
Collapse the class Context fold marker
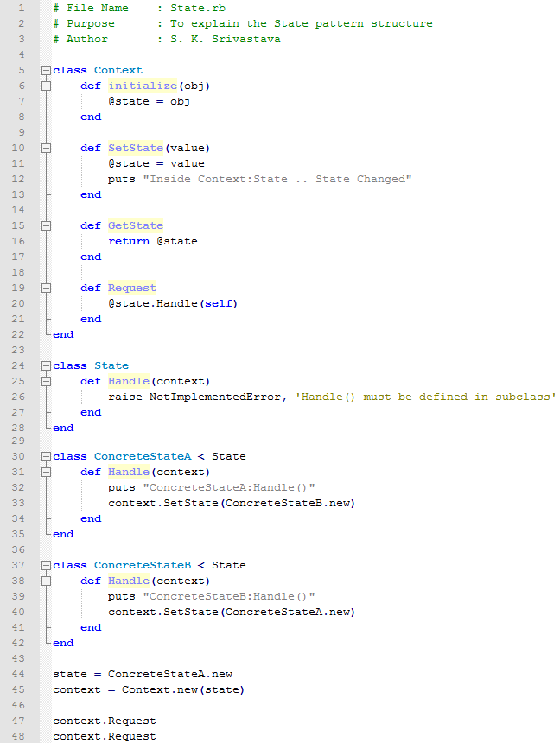(46, 70)
